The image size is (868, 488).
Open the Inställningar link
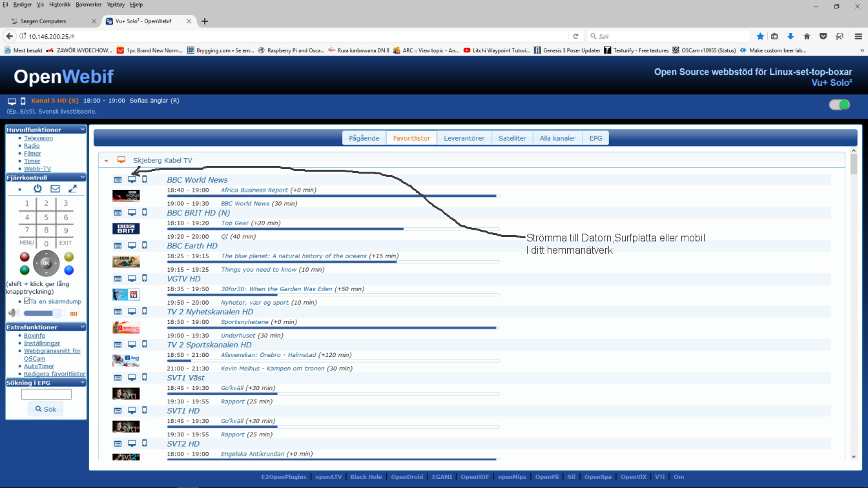pos(42,343)
